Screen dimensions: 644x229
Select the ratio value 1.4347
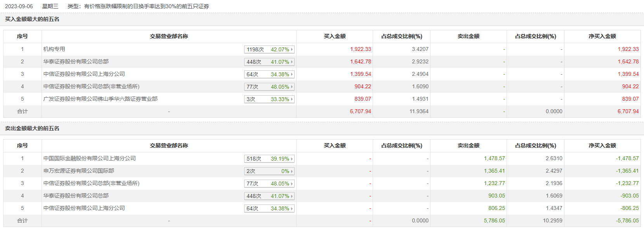pyautogui.click(x=554, y=208)
